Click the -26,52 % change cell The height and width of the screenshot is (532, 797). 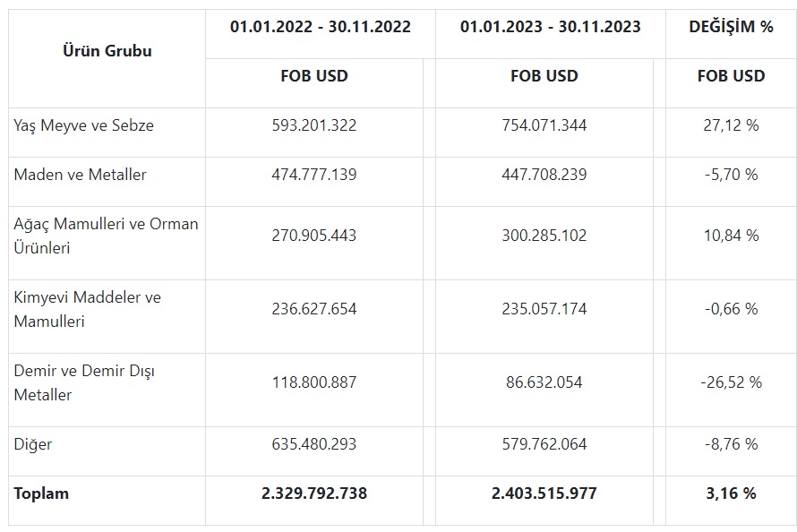coord(731,382)
